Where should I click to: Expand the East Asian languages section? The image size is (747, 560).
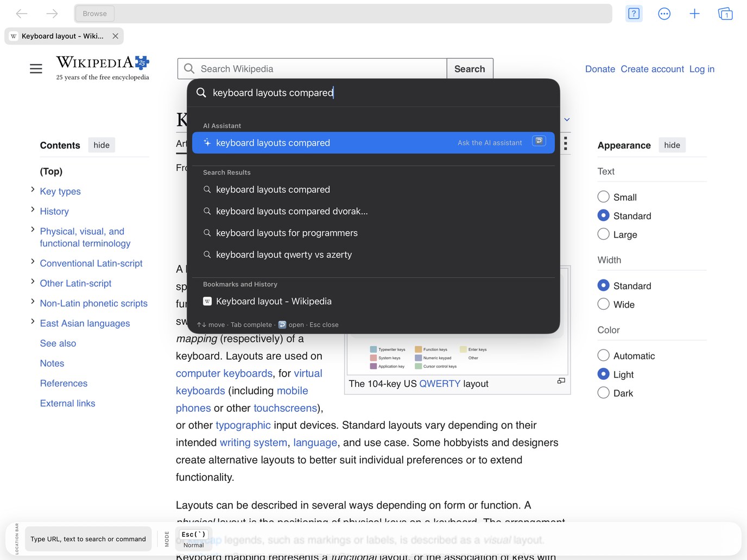click(x=33, y=322)
